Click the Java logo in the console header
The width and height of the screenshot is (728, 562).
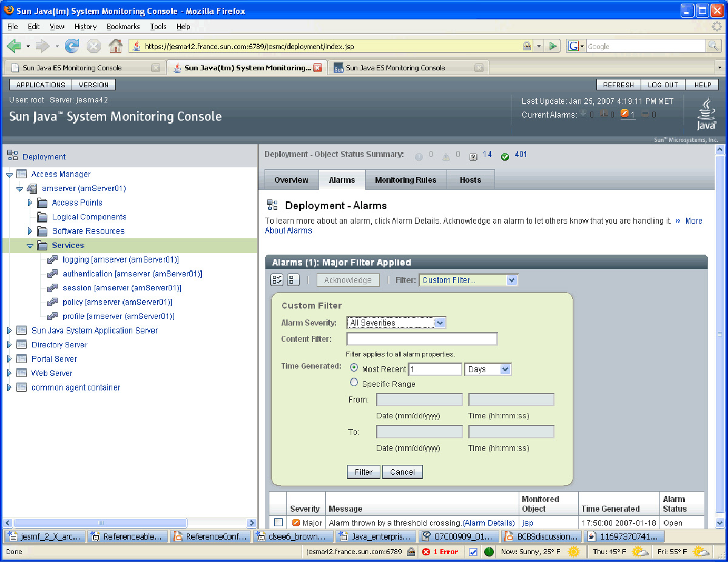pos(706,113)
